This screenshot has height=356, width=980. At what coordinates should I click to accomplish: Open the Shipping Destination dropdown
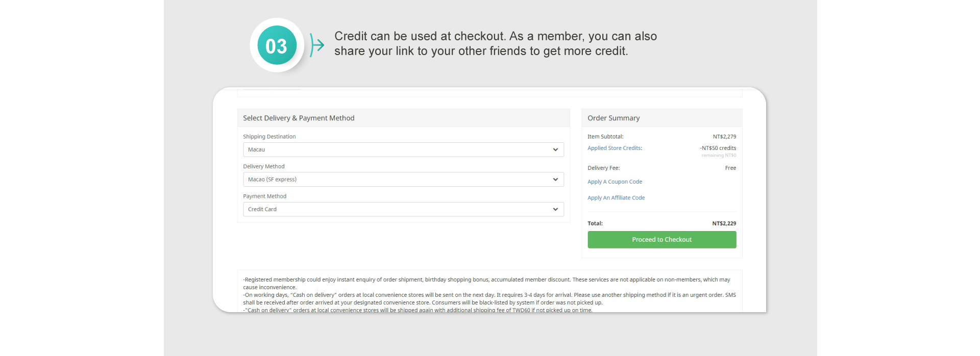[x=403, y=150]
